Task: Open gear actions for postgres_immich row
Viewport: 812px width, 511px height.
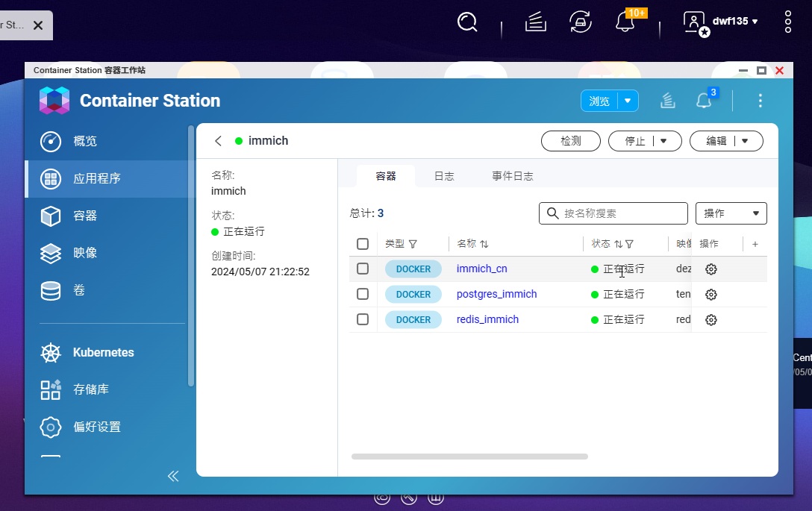Action: (x=711, y=295)
